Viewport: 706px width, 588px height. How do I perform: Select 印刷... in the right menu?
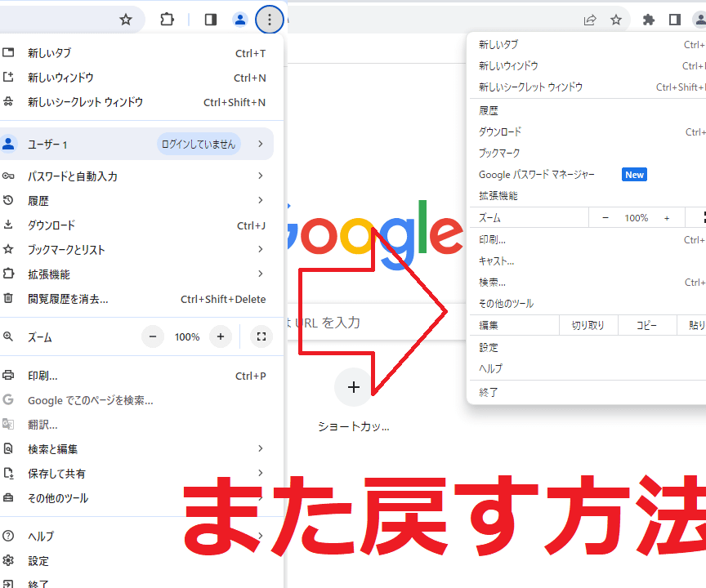click(492, 240)
